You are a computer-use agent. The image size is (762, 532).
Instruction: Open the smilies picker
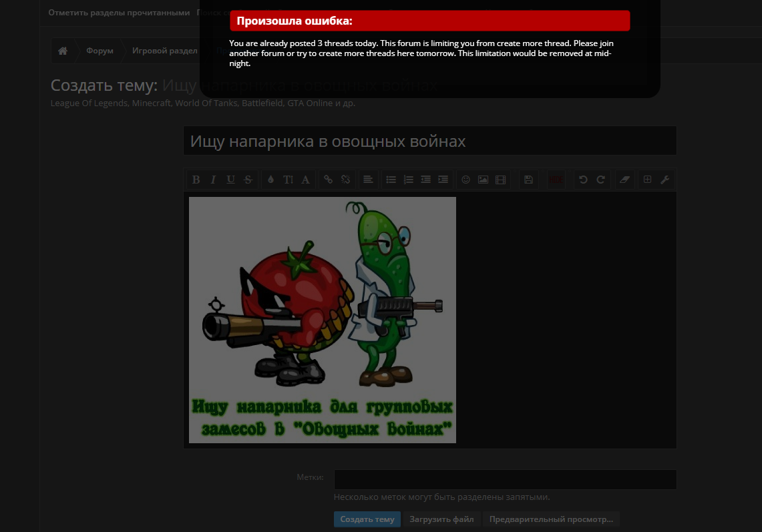click(x=465, y=180)
